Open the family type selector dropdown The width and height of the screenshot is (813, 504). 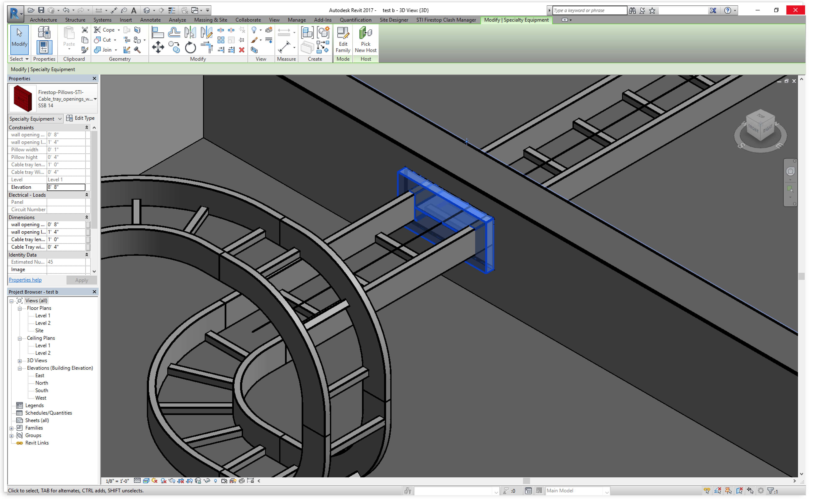(95, 99)
